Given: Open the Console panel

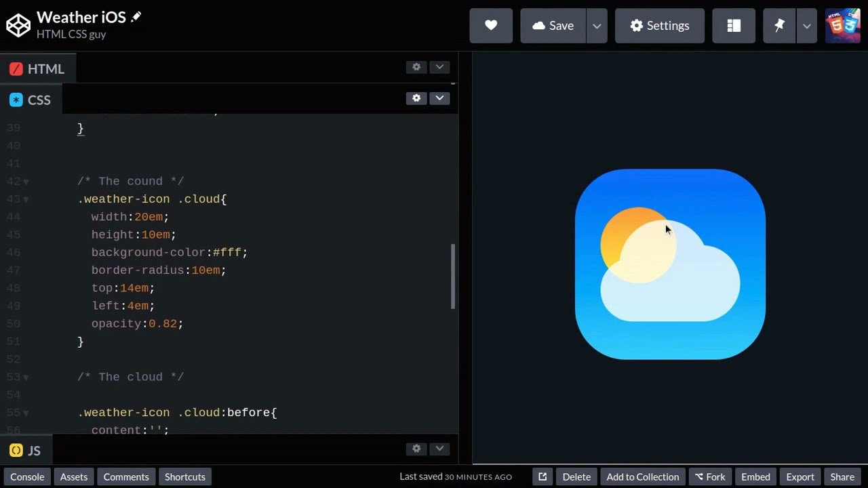Looking at the screenshot, I should pyautogui.click(x=27, y=476).
